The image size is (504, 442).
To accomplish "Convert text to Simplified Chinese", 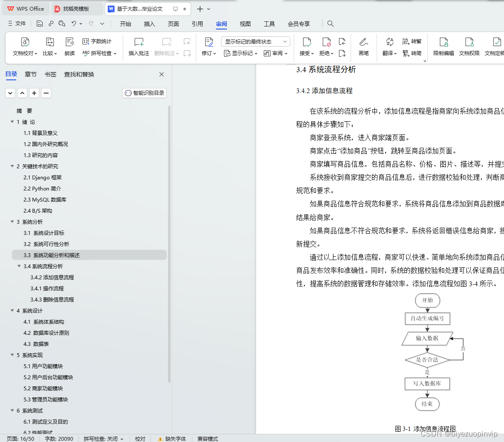I will (412, 53).
